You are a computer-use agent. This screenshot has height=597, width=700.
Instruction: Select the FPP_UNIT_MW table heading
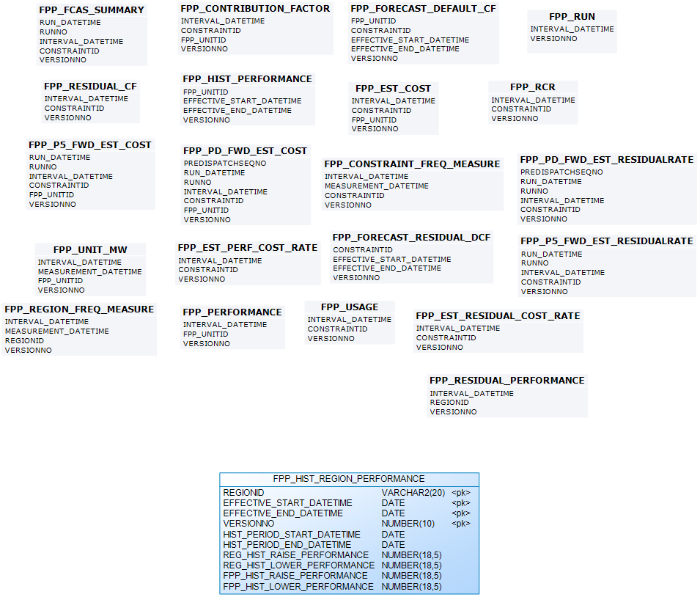click(x=90, y=249)
